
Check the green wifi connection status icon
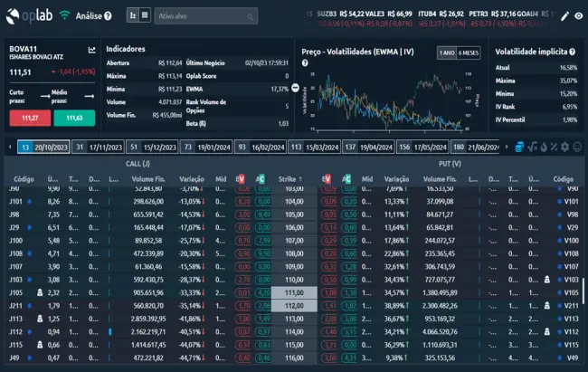click(64, 15)
